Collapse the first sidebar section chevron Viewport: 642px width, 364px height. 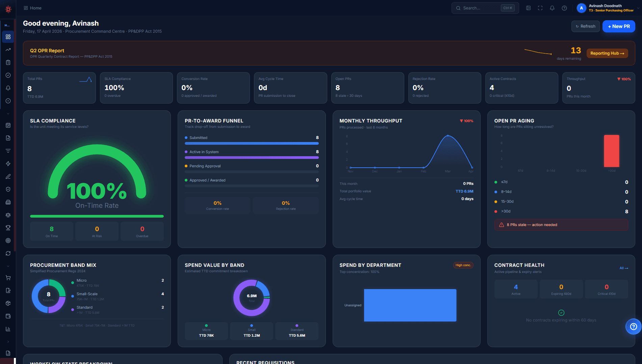8,114
